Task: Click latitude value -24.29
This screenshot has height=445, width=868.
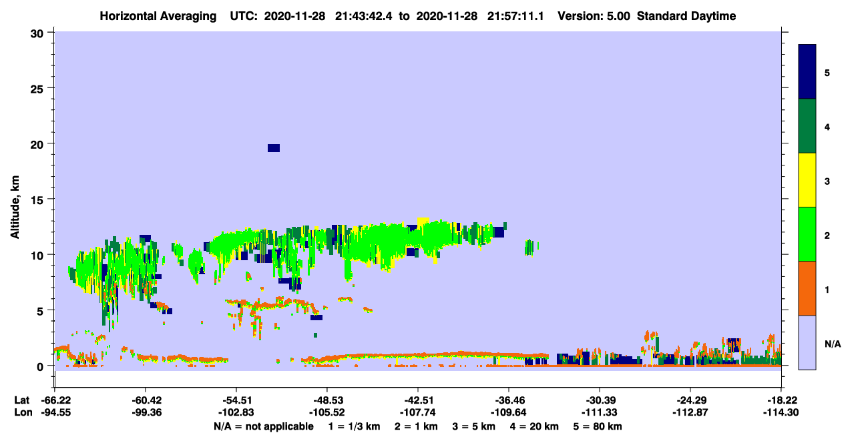Action: pyautogui.click(x=690, y=400)
